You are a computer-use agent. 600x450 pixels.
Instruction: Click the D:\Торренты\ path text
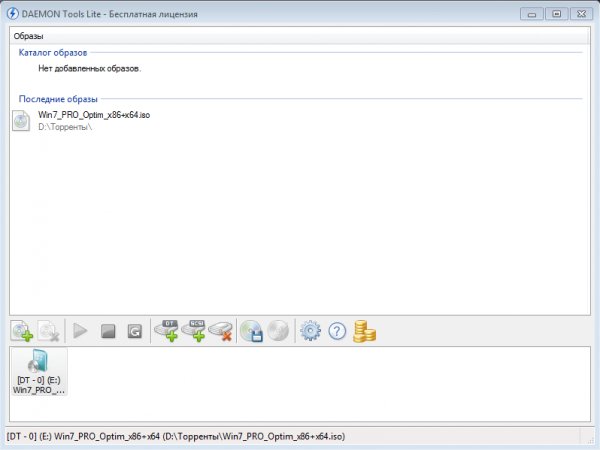[x=65, y=127]
